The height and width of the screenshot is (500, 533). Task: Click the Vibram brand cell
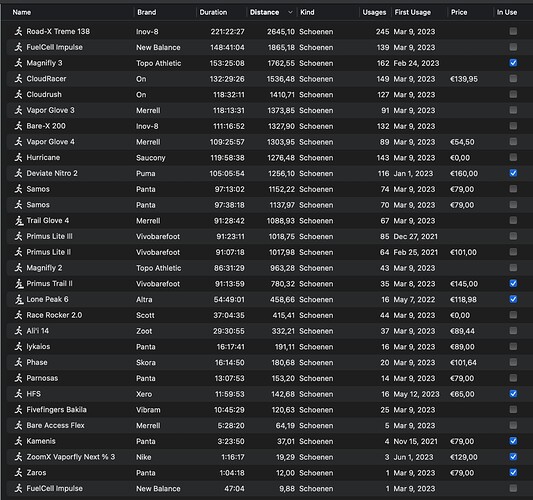[148, 410]
